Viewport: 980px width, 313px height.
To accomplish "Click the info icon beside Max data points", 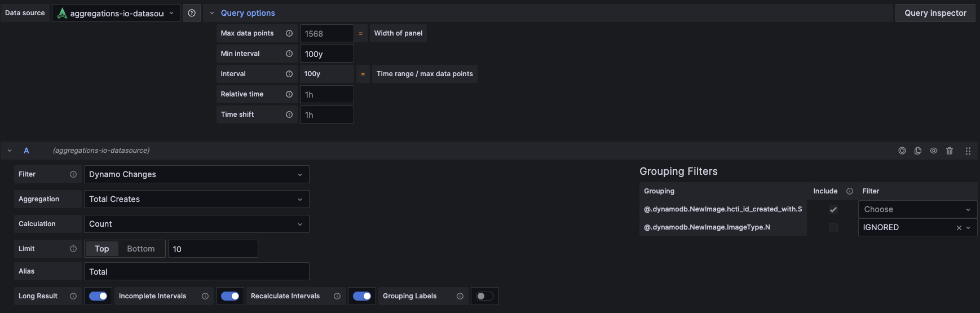I will [x=289, y=33].
